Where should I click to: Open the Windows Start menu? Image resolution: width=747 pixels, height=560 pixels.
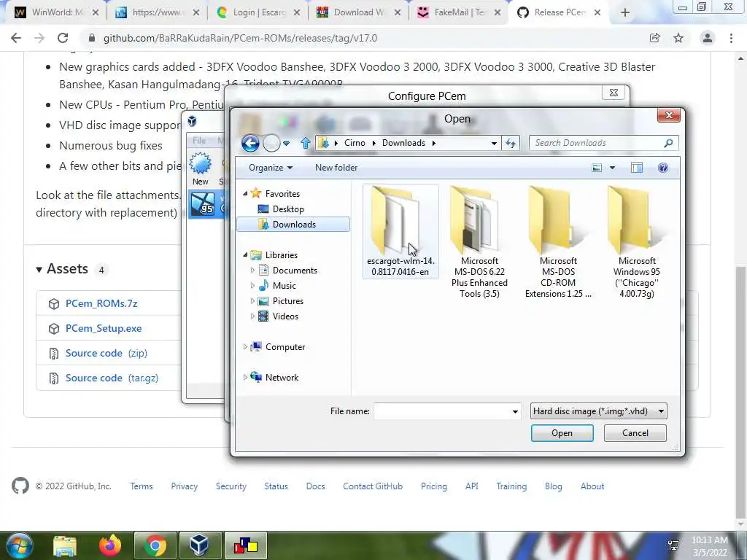[19, 545]
